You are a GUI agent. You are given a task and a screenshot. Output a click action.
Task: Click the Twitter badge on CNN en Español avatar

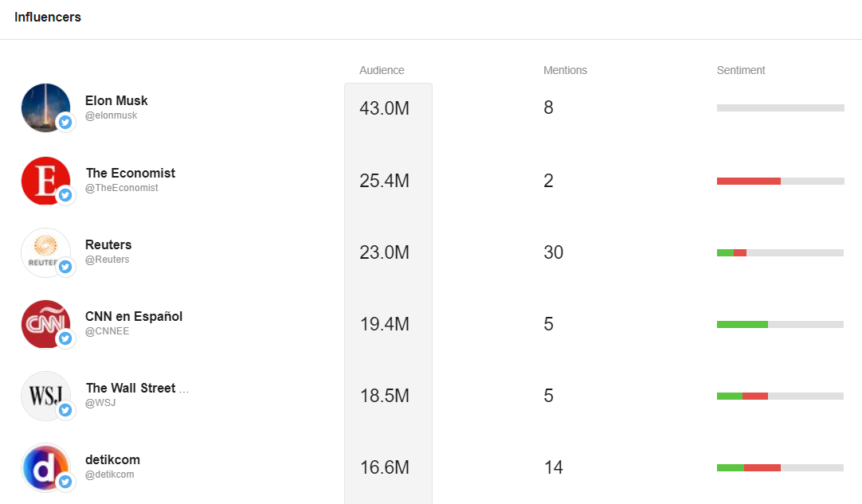(x=65, y=338)
